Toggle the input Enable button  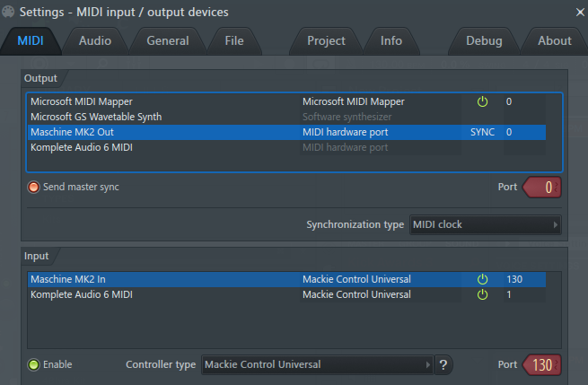[33, 364]
